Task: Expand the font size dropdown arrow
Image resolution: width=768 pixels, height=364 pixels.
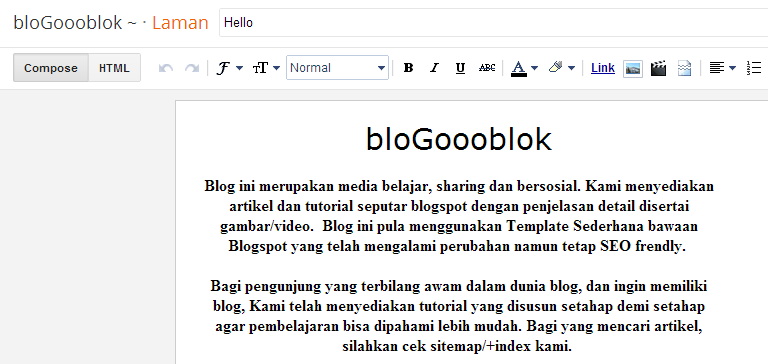Action: pyautogui.click(x=276, y=68)
